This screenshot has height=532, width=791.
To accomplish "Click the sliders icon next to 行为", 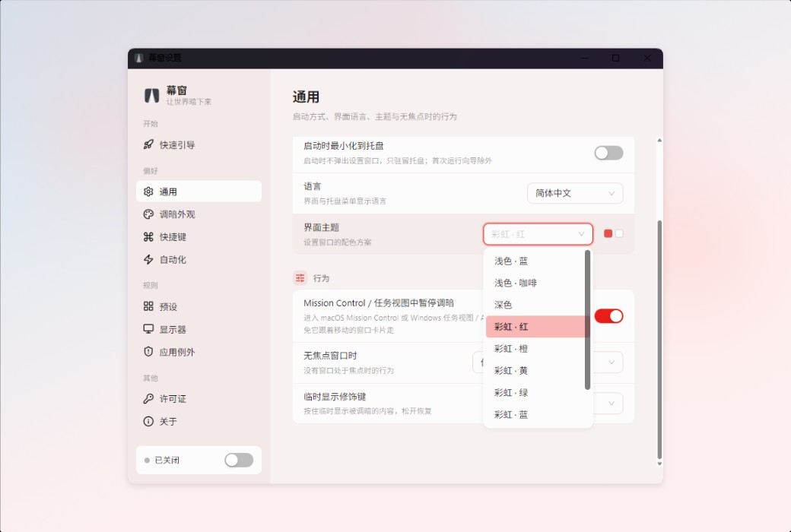I will 300,278.
